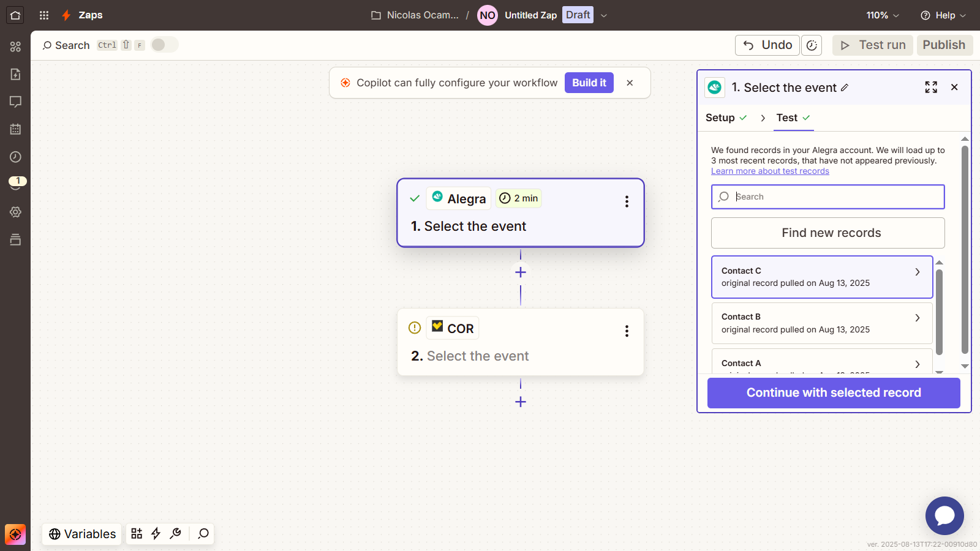The image size is (980, 551).
Task: Click the grid-plus icon in bottom toolbar
Action: (x=137, y=534)
